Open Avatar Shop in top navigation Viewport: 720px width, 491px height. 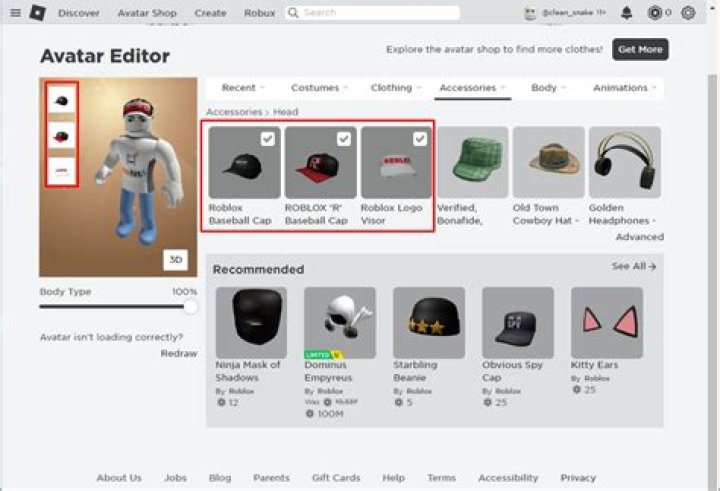tap(146, 13)
